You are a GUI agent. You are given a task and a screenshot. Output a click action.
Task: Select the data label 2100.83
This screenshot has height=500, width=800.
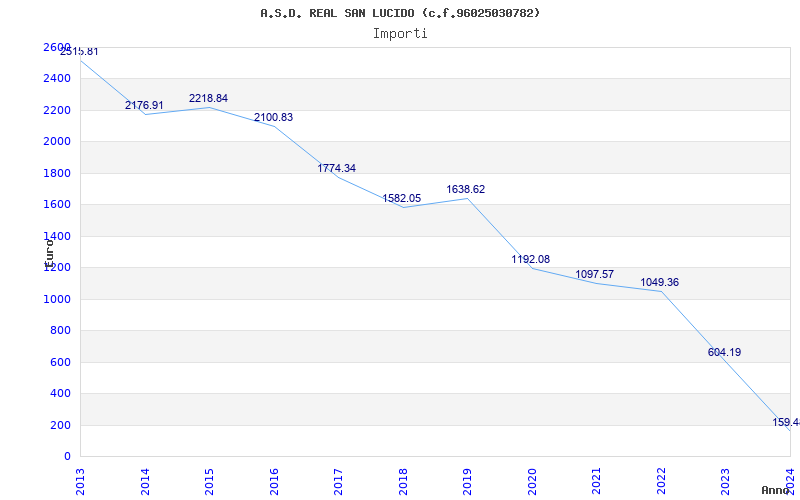(x=273, y=117)
